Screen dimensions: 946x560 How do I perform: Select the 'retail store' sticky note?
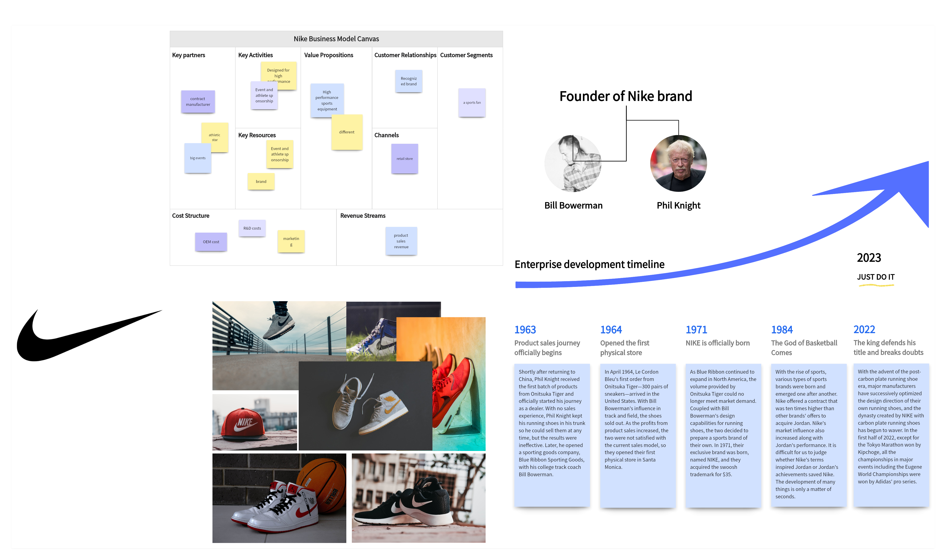405,159
